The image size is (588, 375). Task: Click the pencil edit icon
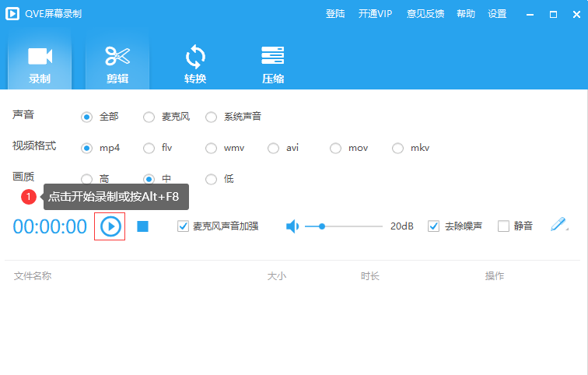558,226
